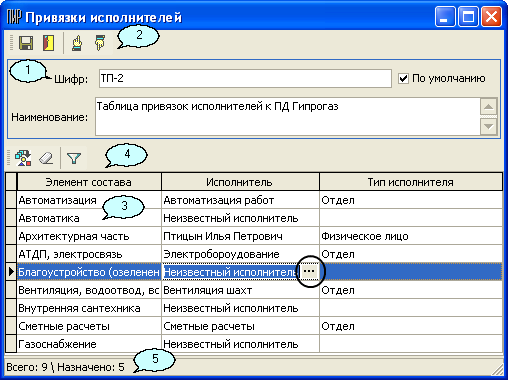The image size is (508, 380).
Task: Select the Архитектурная часть cell
Action: click(x=89, y=236)
